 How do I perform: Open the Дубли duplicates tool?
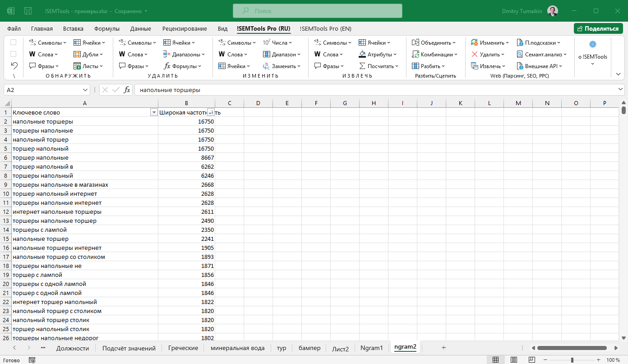click(88, 55)
